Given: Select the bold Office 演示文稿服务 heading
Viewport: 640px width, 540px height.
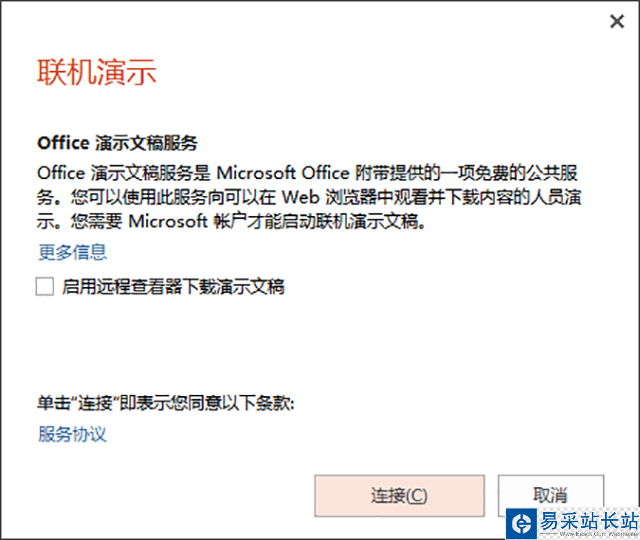Looking at the screenshot, I should click(117, 143).
